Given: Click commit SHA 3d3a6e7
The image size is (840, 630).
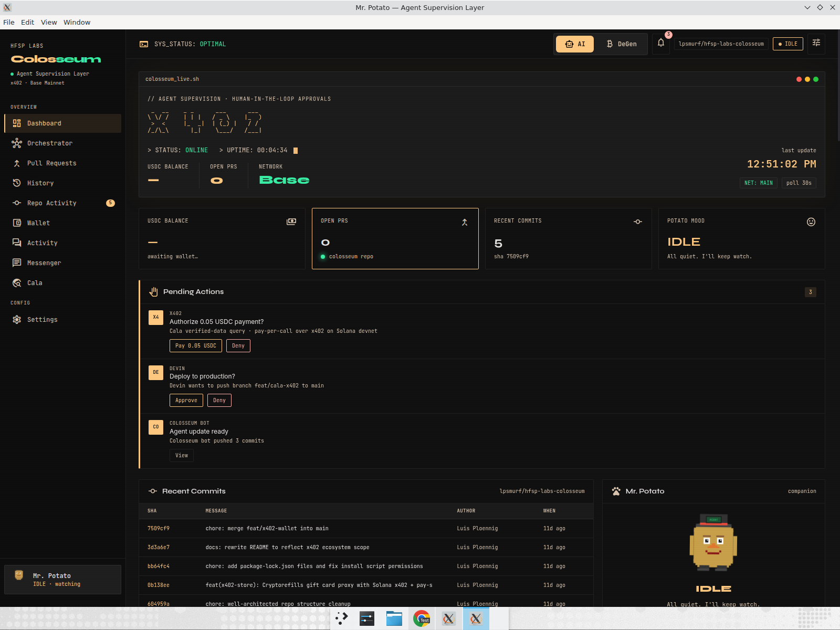Looking at the screenshot, I should [159, 548].
